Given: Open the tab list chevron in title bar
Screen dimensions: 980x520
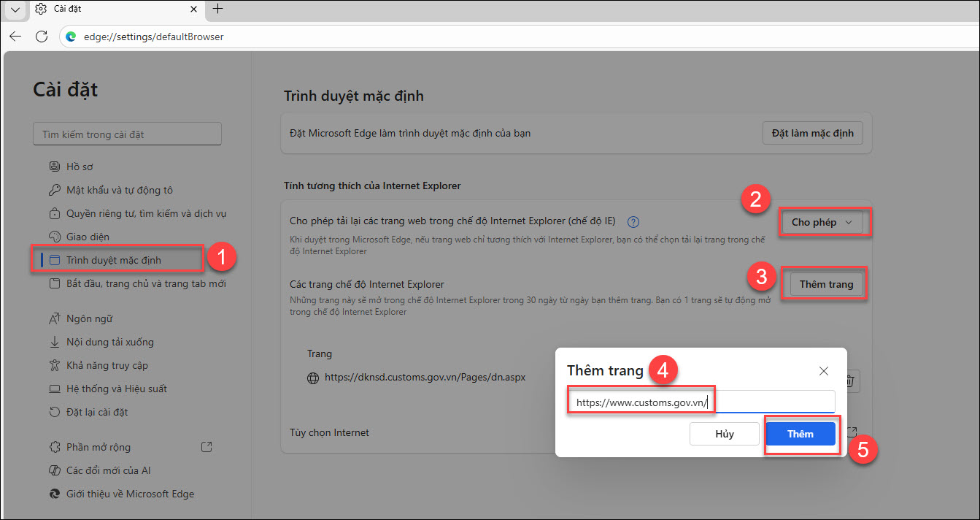Looking at the screenshot, I should (x=15, y=9).
